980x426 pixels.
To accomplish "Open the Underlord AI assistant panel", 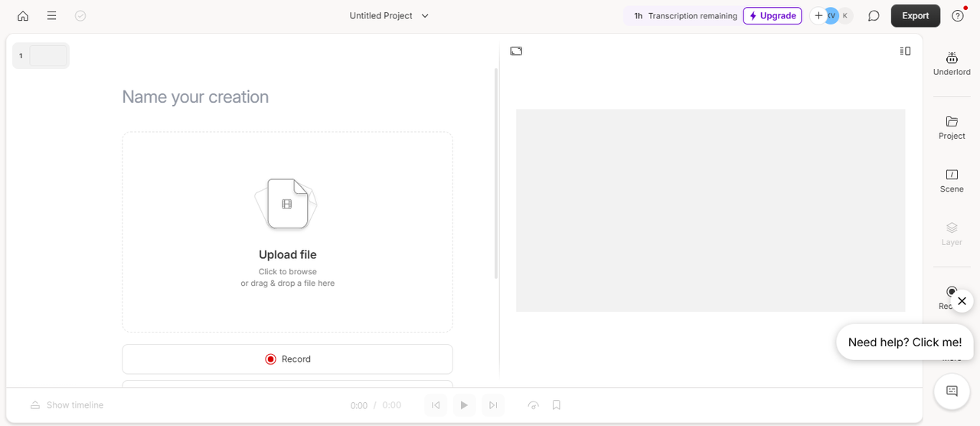I will [x=952, y=64].
